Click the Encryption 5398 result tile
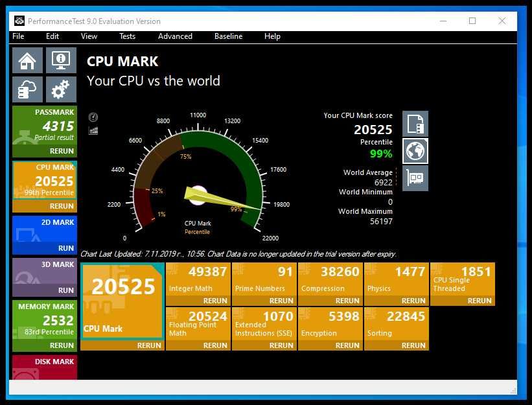 (x=330, y=324)
